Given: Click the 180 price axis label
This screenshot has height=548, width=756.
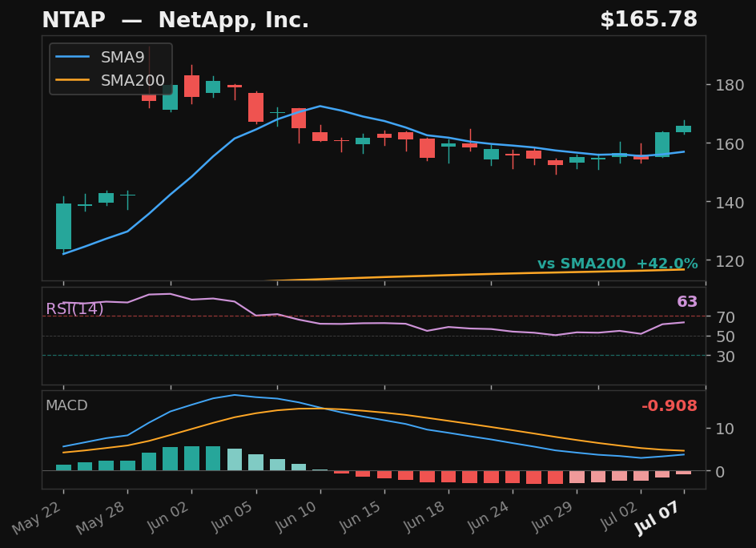Looking at the screenshot, I should (x=730, y=86).
